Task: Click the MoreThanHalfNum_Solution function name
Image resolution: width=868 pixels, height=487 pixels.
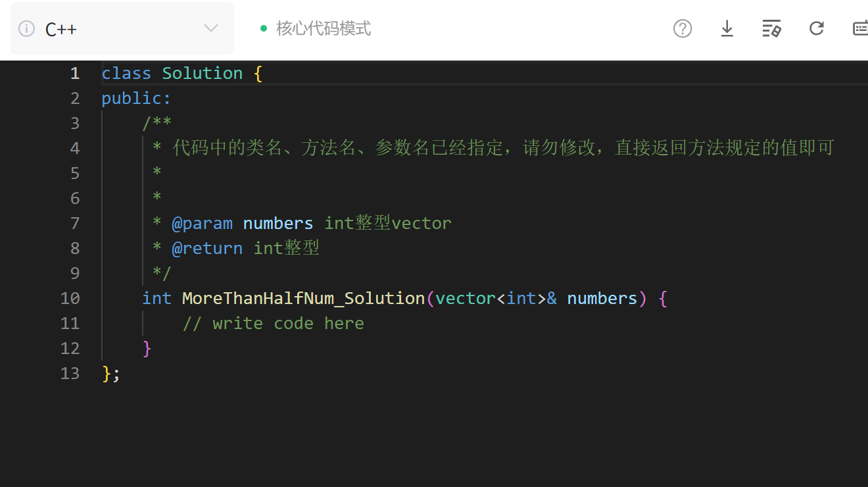Action: pyautogui.click(x=303, y=298)
